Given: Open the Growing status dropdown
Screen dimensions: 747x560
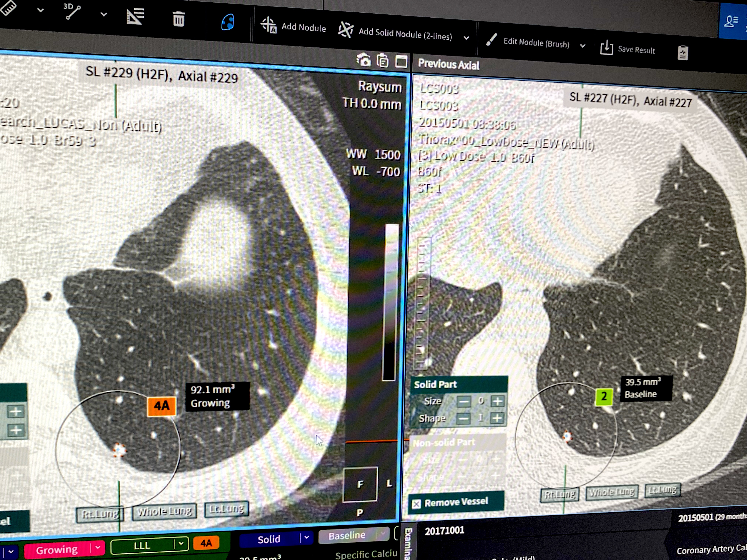Looking at the screenshot, I should [x=98, y=548].
